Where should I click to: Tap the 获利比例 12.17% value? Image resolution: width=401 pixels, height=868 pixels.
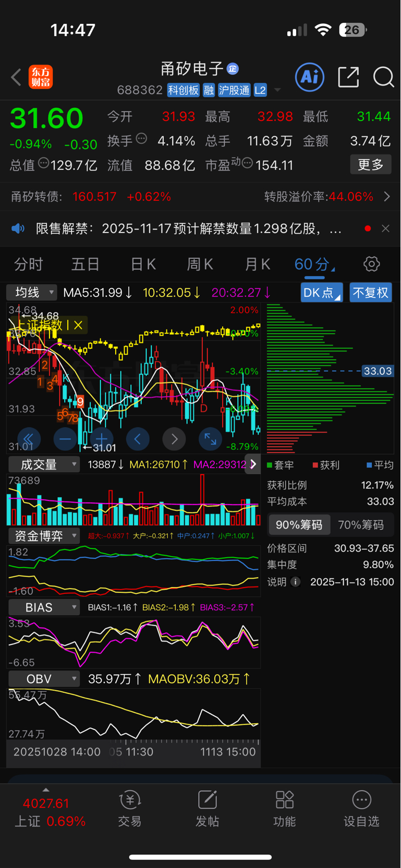pyautogui.click(x=377, y=485)
